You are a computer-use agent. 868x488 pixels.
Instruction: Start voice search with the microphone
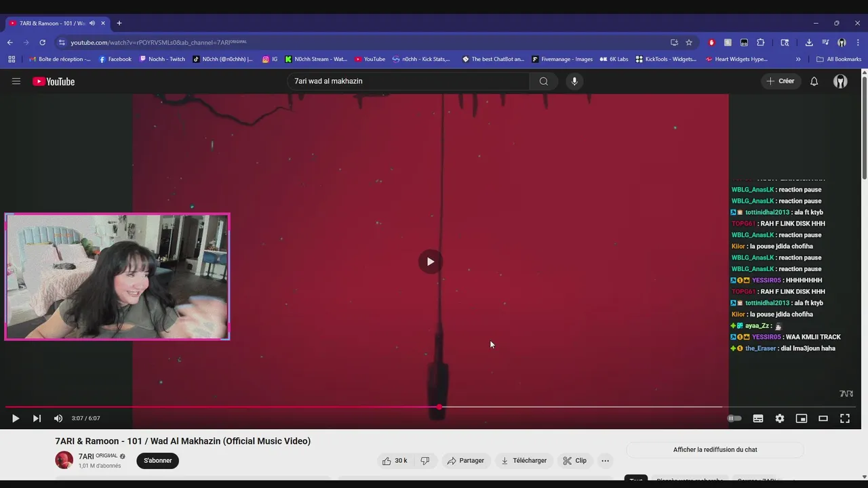point(574,81)
